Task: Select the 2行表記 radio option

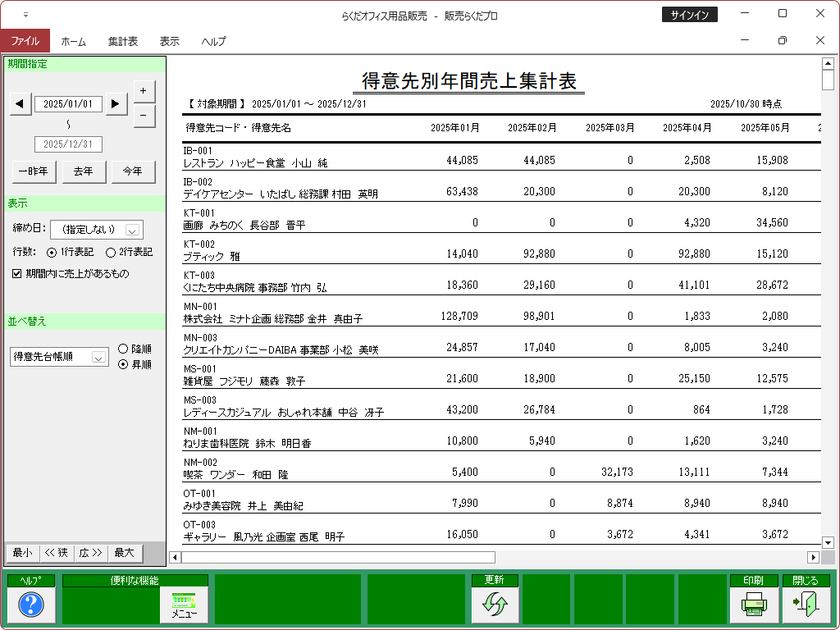Action: point(112,252)
